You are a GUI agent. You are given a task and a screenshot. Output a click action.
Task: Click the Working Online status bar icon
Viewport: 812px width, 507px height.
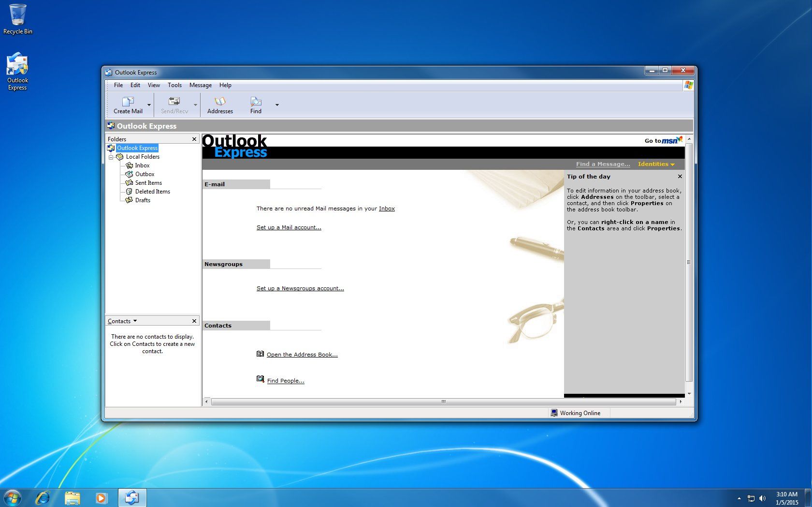pyautogui.click(x=554, y=413)
